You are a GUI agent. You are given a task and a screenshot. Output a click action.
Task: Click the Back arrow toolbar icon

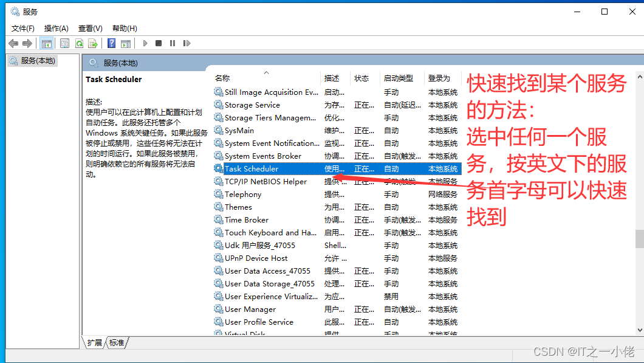(x=13, y=43)
